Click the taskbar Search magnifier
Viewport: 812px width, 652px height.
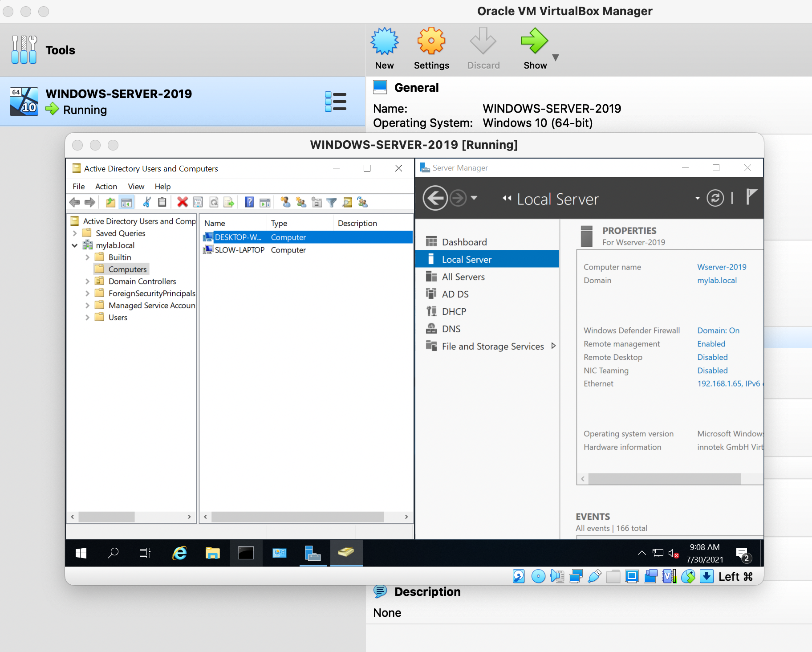tap(113, 553)
